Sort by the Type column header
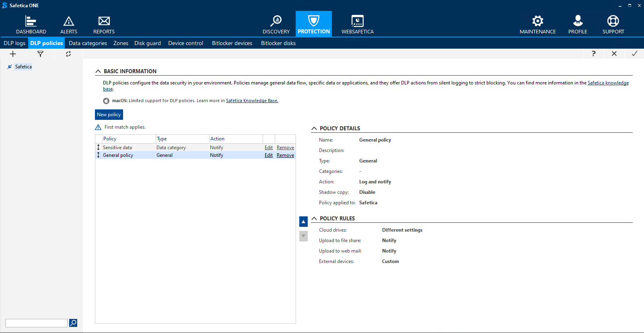 (183, 139)
